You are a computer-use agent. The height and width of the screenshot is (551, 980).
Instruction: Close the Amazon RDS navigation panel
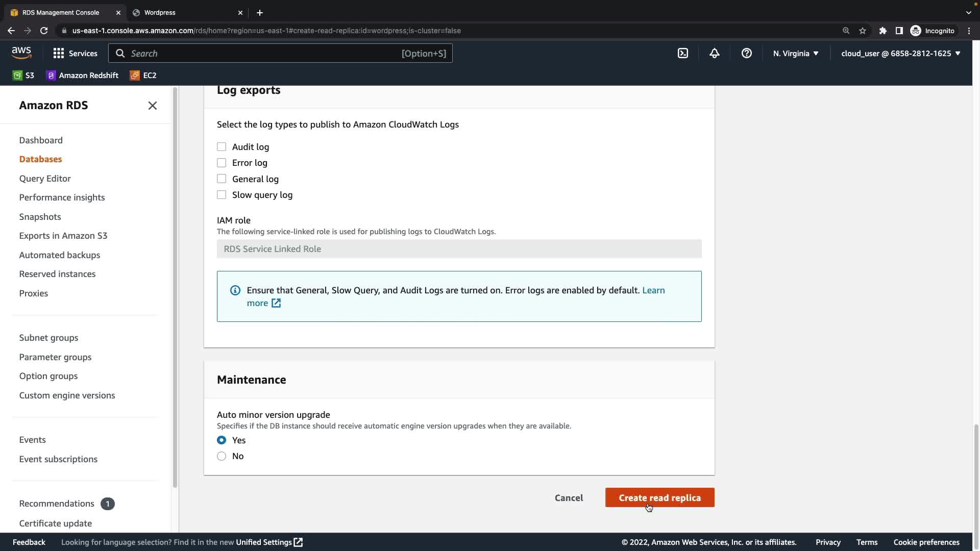(152, 106)
